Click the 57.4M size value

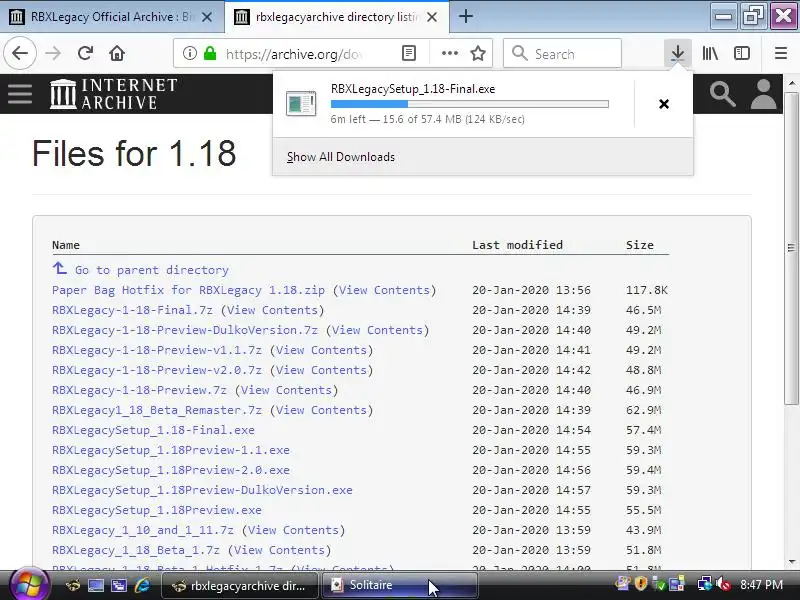click(x=643, y=430)
